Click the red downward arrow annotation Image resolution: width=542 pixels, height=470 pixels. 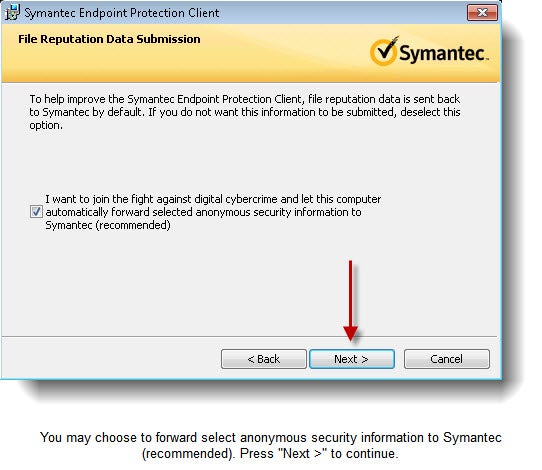click(x=351, y=301)
